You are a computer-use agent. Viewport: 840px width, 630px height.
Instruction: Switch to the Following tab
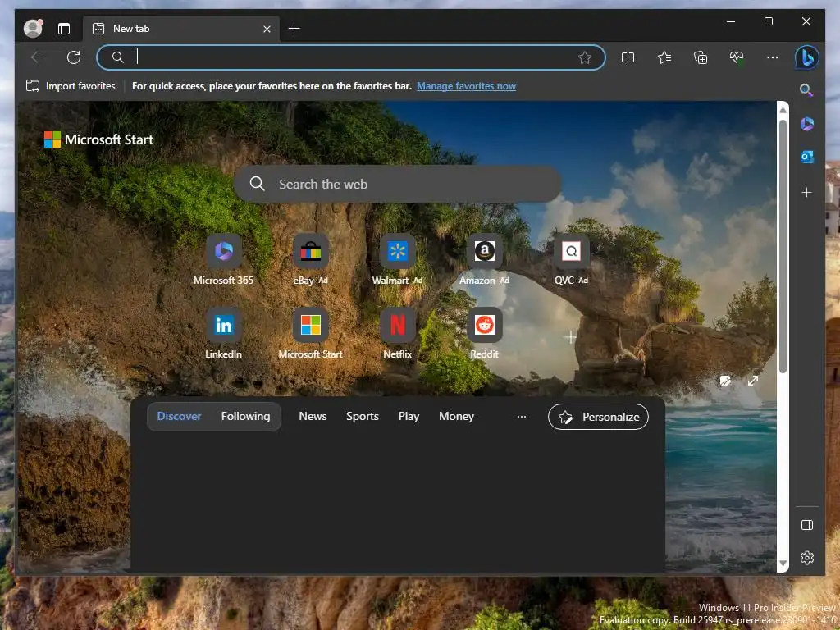[x=245, y=416]
